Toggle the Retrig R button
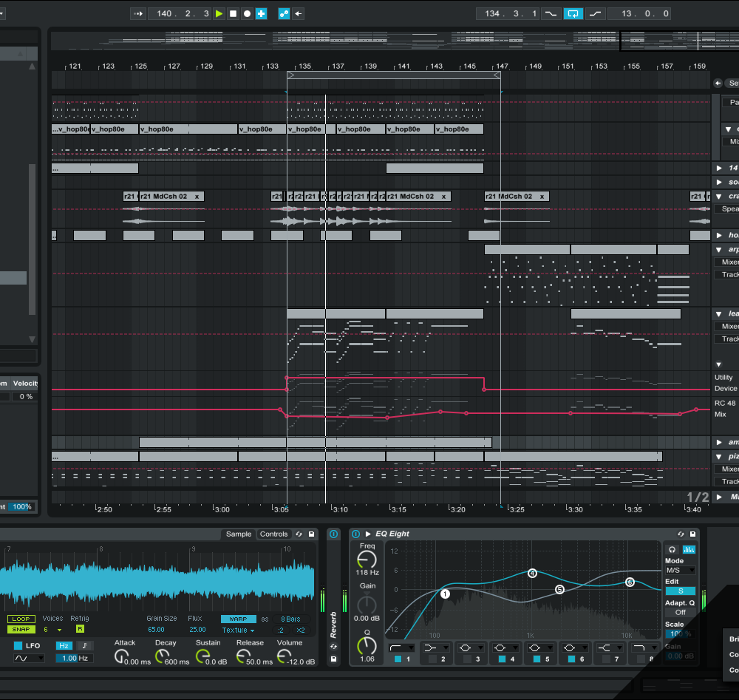The image size is (739, 700). [x=80, y=629]
